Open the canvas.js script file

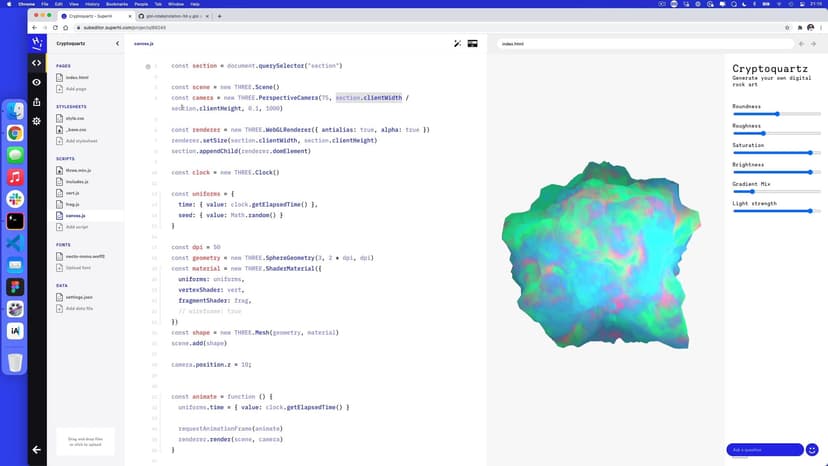pos(77,216)
